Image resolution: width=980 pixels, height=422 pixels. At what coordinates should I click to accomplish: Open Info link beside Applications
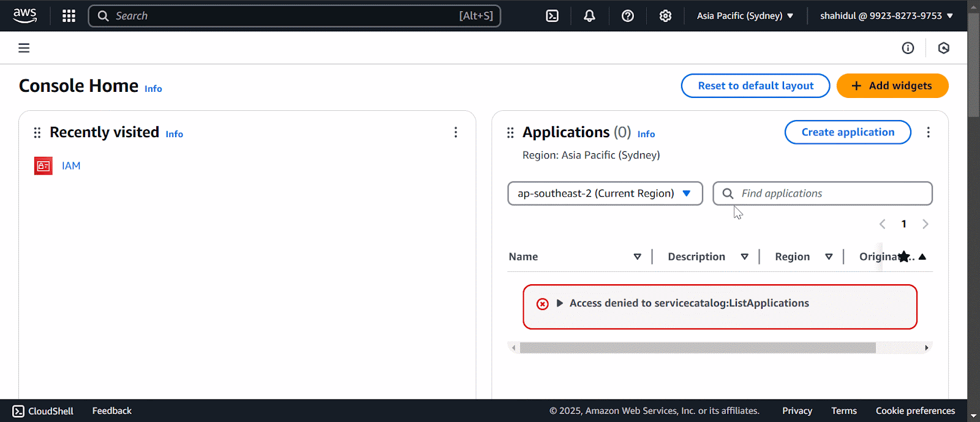click(x=646, y=134)
